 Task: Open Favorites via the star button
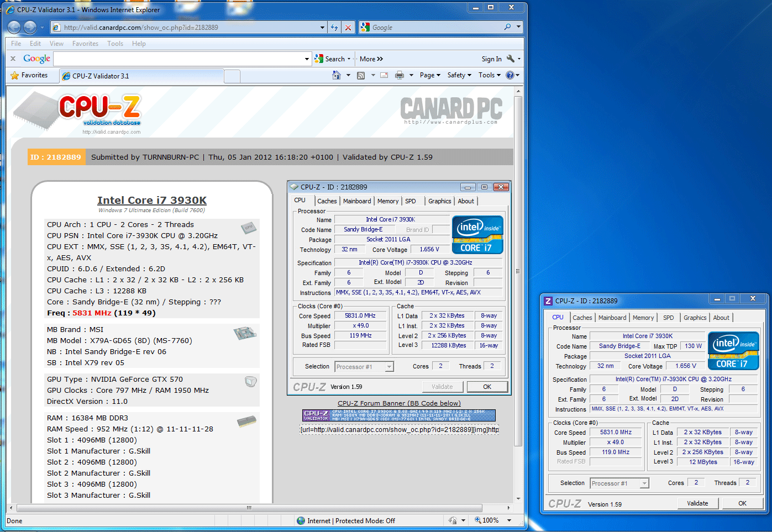tap(29, 75)
